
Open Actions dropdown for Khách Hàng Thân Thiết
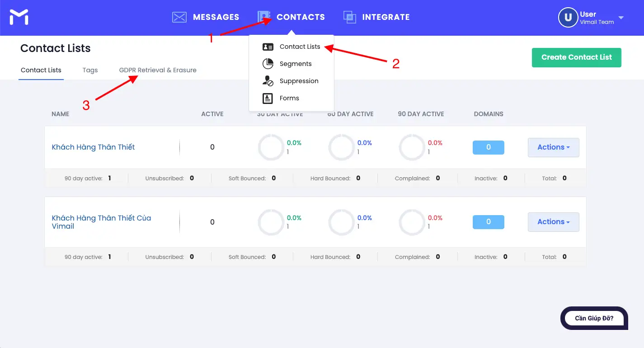[x=553, y=147]
